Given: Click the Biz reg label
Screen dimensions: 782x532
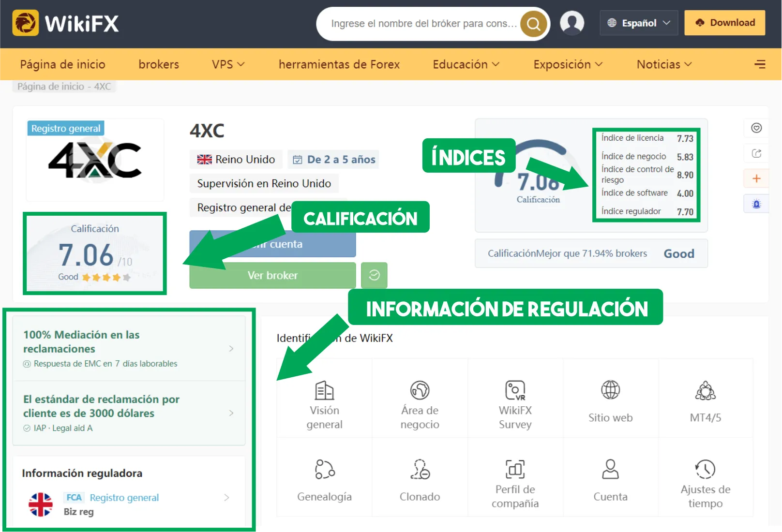Looking at the screenshot, I should coord(78,512).
